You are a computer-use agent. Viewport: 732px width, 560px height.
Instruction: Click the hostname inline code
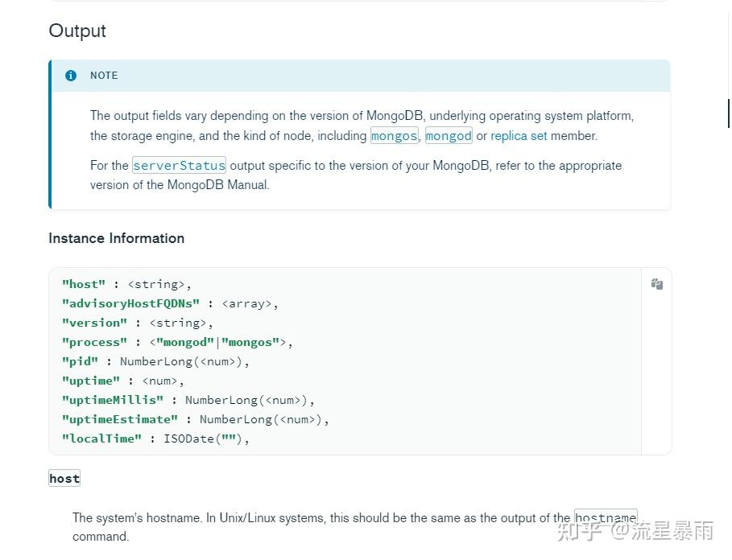tap(606, 517)
